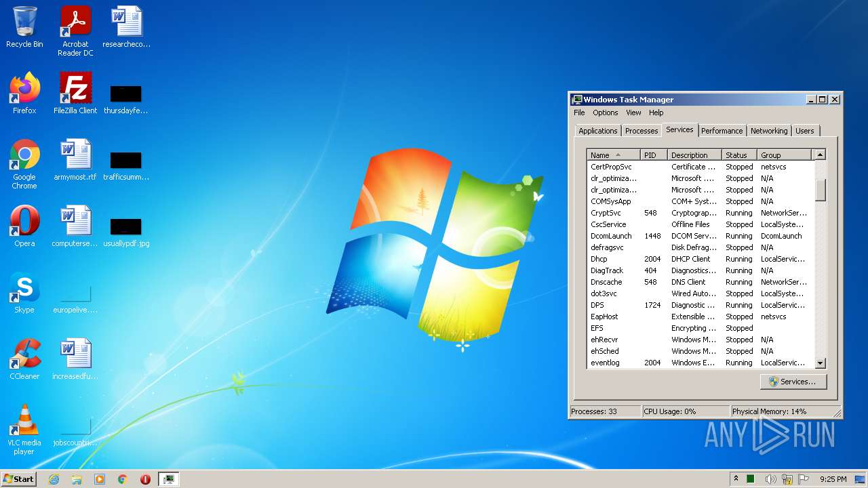This screenshot has width=868, height=488.
Task: Sort services by Group column header
Action: [x=784, y=155]
